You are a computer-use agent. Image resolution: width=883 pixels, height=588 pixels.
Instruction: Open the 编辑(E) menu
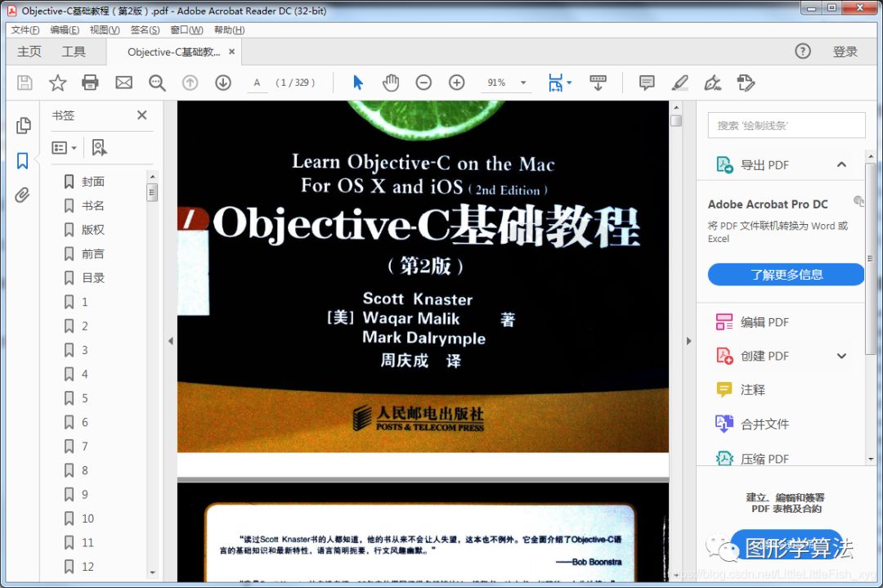[x=65, y=30]
